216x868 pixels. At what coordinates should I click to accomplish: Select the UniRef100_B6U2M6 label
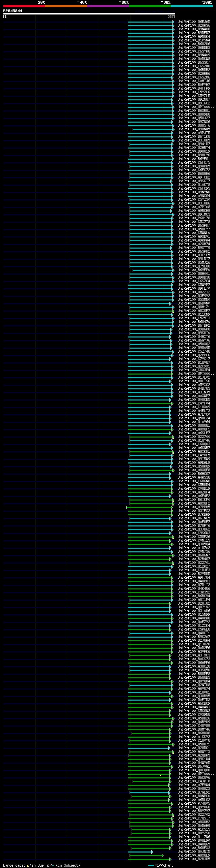point(194,44)
